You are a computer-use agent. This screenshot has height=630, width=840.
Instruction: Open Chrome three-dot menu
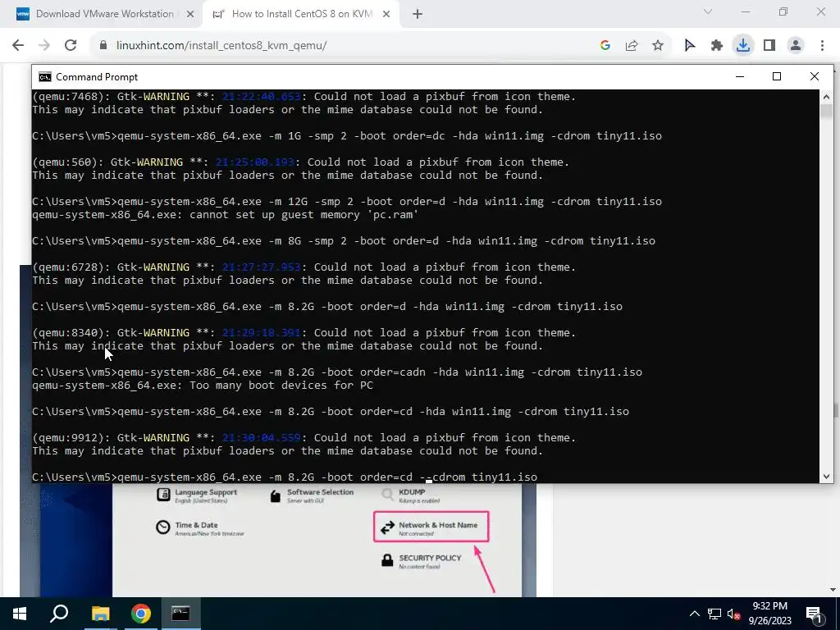[x=822, y=46]
